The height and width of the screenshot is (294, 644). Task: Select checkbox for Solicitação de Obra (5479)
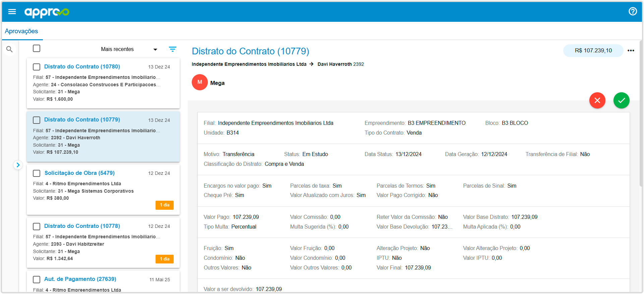click(x=37, y=173)
